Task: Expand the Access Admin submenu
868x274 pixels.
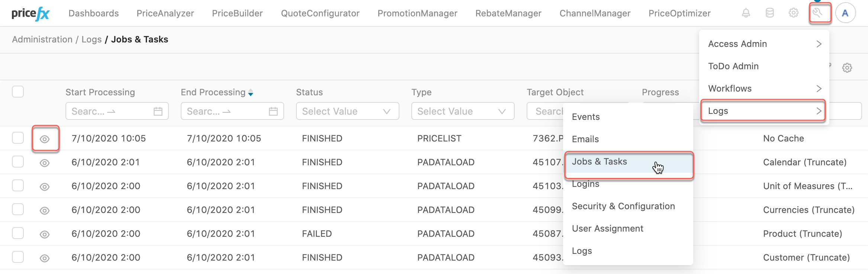Action: [763, 44]
